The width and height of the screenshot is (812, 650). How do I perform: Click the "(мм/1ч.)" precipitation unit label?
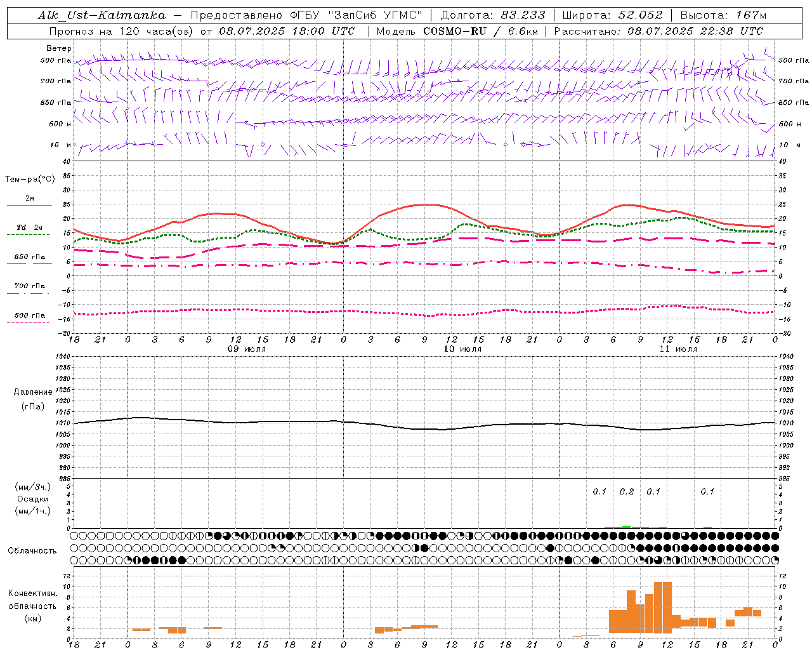[33, 511]
